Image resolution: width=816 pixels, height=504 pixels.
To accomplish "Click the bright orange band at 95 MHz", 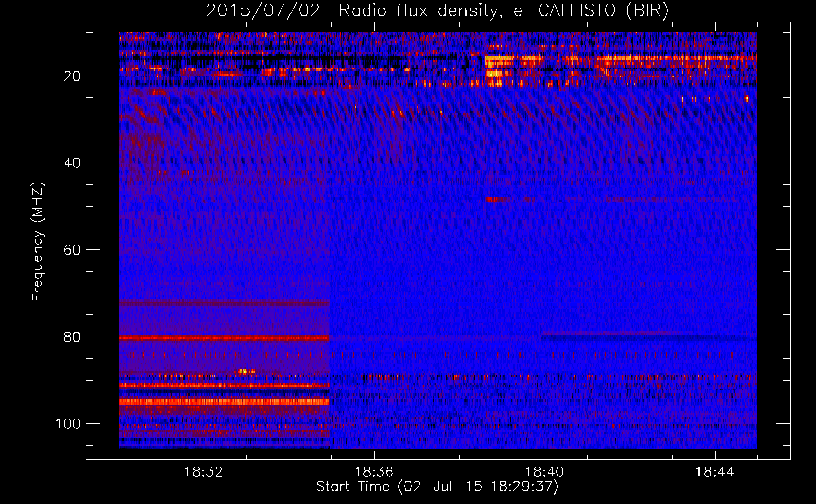I will pos(224,402).
